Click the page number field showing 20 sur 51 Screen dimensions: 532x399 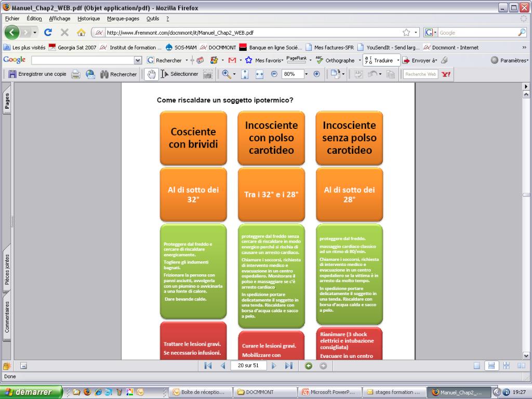(248, 365)
